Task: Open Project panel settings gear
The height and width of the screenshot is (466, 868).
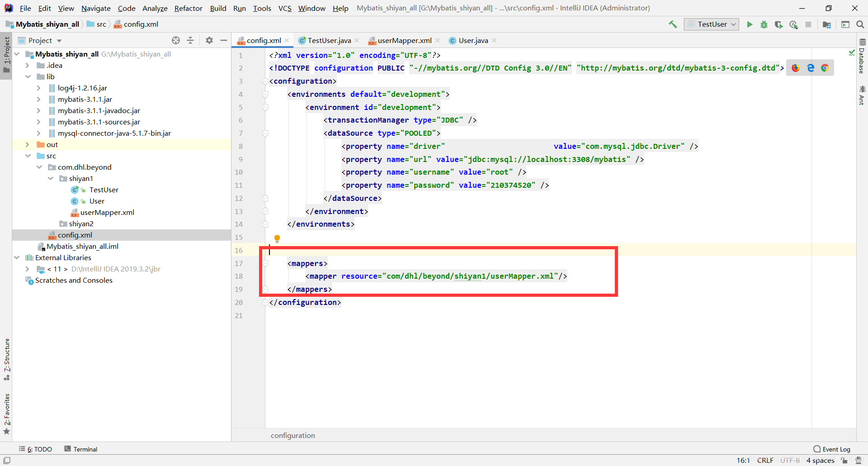Action: click(x=209, y=40)
